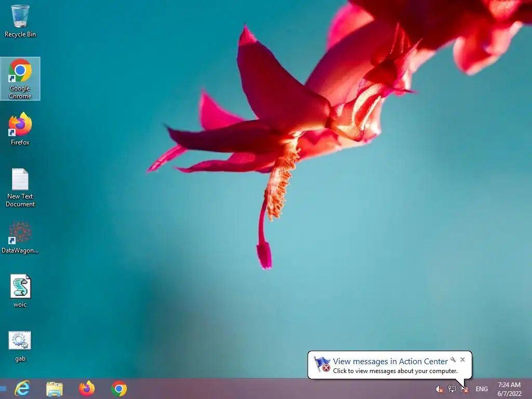532x399 pixels.
Task: Click the muted volume tray icon
Action: 440,389
